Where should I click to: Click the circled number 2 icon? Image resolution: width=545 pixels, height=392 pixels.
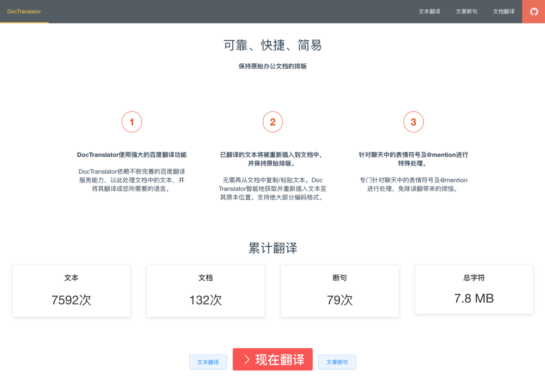(272, 122)
